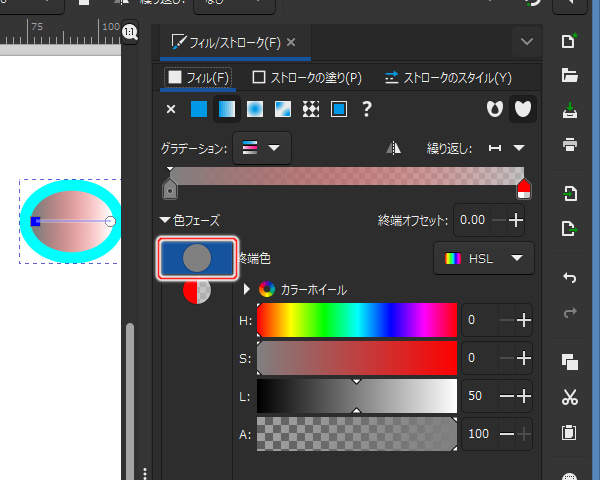Collapse the 色フェーズ section

tap(165, 220)
